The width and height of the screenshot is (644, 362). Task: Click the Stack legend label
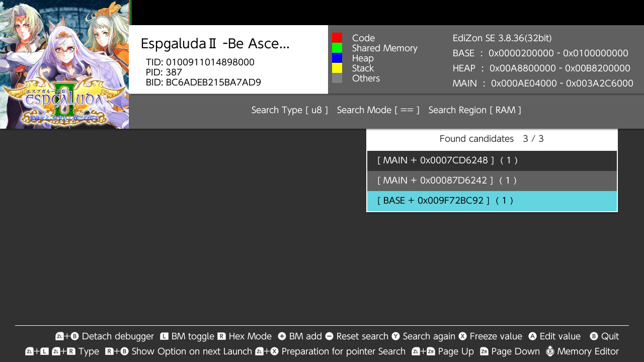(363, 68)
